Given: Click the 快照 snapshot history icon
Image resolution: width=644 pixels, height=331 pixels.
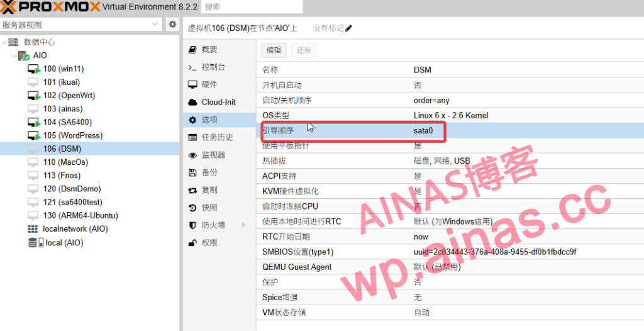Looking at the screenshot, I should [192, 208].
